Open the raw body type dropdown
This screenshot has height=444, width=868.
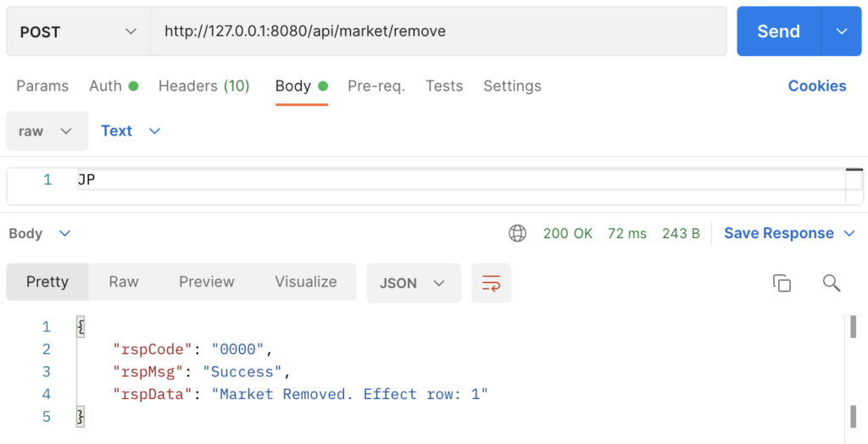pyautogui.click(x=47, y=131)
